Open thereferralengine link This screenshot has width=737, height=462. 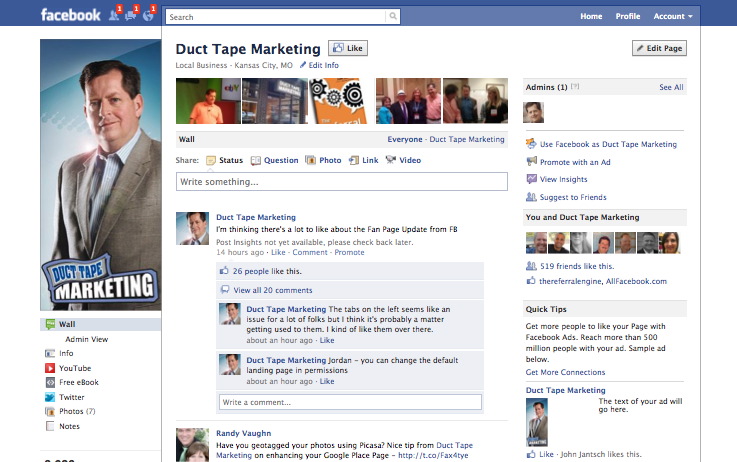(x=570, y=281)
